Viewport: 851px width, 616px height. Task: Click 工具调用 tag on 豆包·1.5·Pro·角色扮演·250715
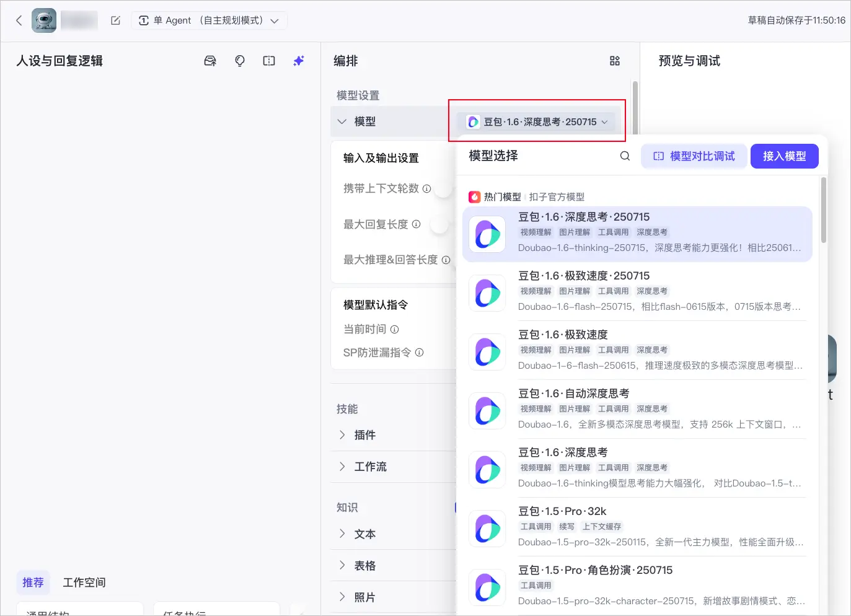pos(536,586)
